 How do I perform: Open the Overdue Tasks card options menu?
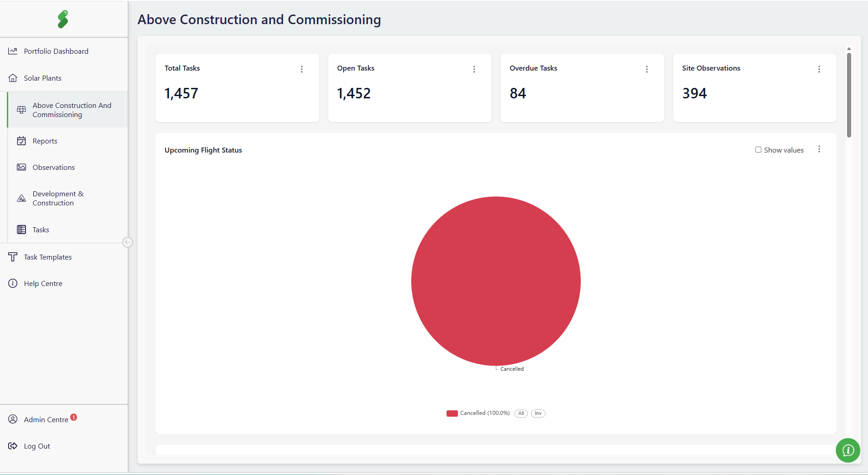click(647, 69)
